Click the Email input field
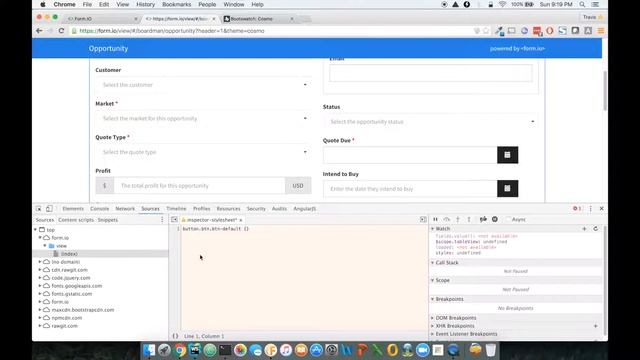 click(x=431, y=73)
